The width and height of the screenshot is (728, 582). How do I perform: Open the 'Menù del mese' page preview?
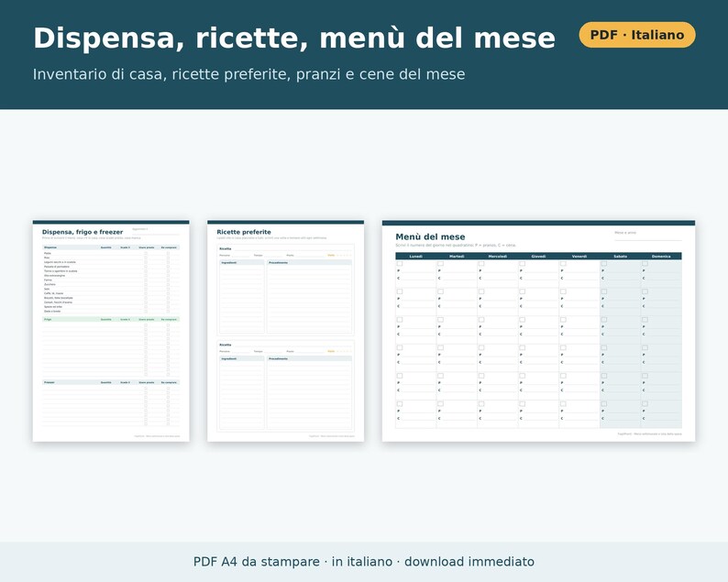click(538, 331)
